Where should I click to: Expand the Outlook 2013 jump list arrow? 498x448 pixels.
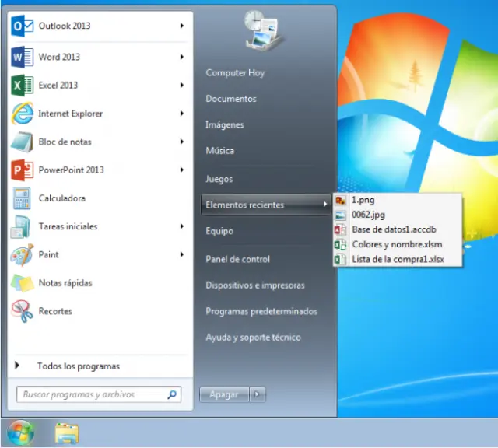(182, 26)
